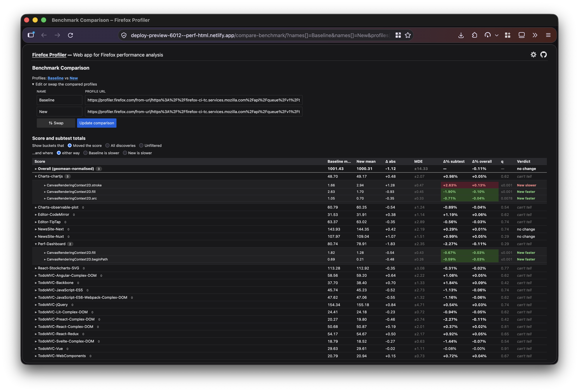Click the Update comparison button
This screenshot has width=579, height=392.
pos(97,123)
